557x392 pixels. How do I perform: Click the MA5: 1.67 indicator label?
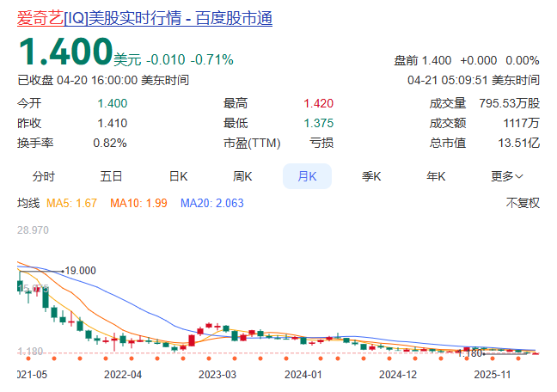pos(71,203)
